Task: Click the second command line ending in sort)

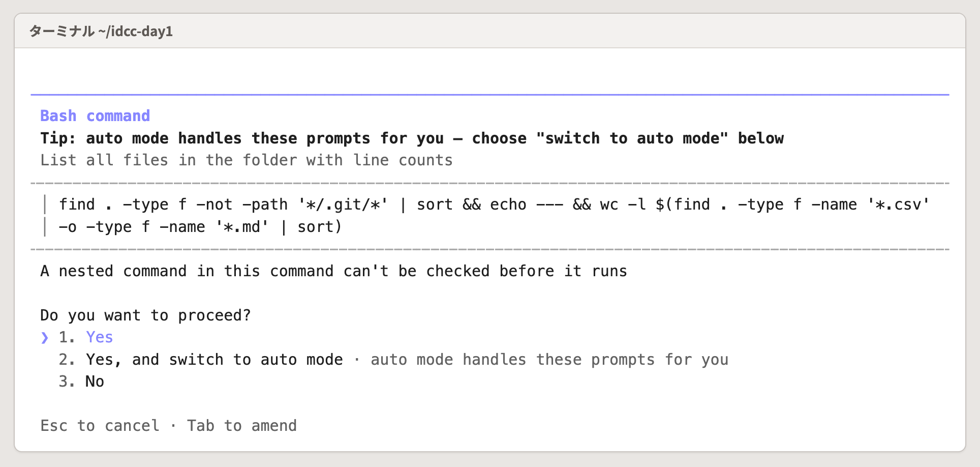Action: (x=200, y=227)
